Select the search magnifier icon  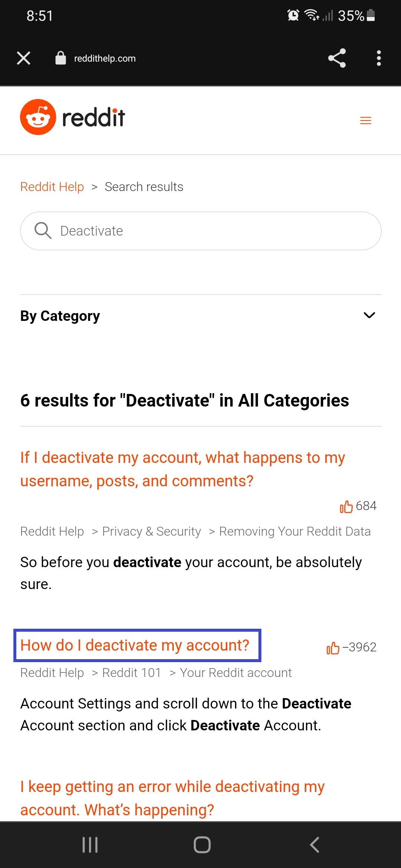[x=43, y=230]
